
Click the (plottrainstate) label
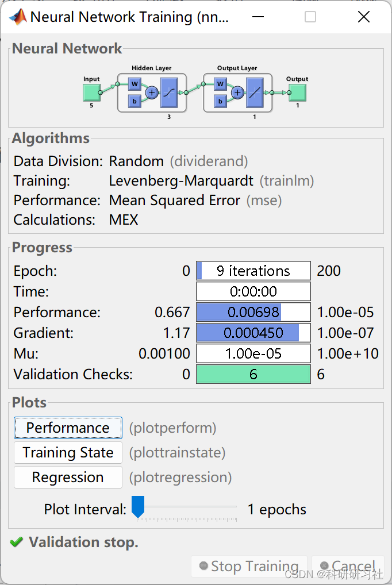[x=178, y=453]
